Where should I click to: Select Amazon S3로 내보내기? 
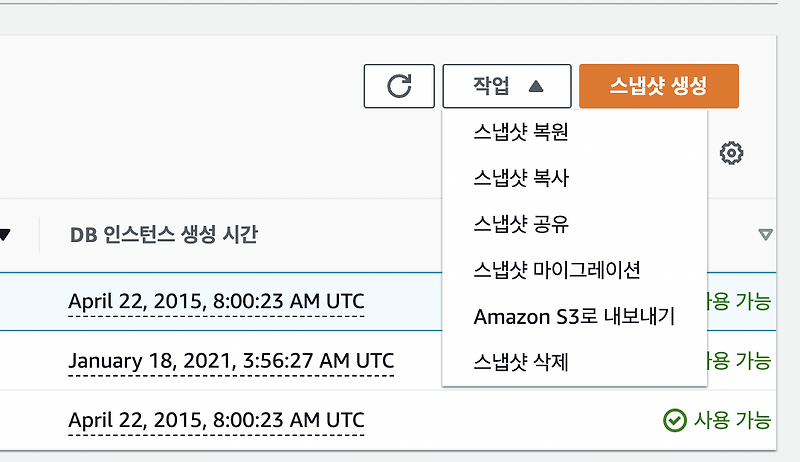[574, 317]
